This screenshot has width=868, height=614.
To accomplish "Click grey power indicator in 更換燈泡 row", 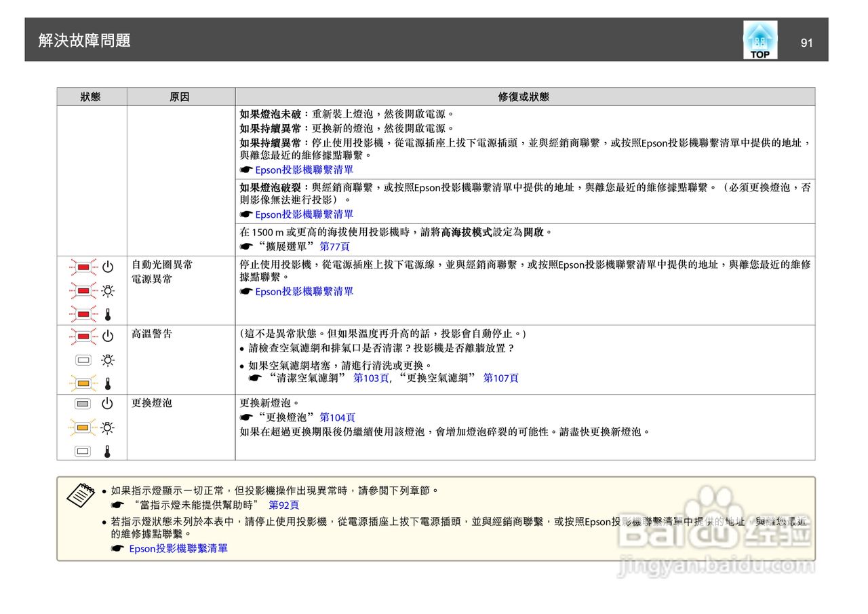I will click(x=83, y=404).
